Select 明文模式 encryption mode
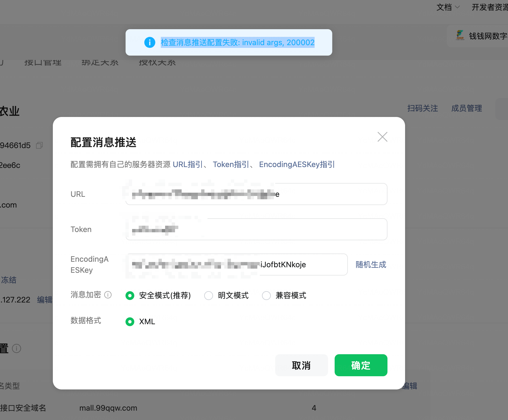508x420 pixels. (x=209, y=296)
